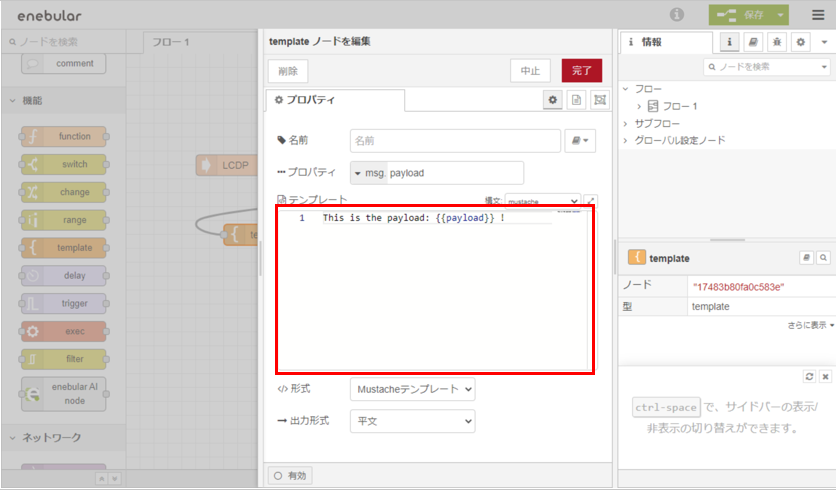Select the exec node in the palette
The image size is (836, 490).
coord(63,331)
